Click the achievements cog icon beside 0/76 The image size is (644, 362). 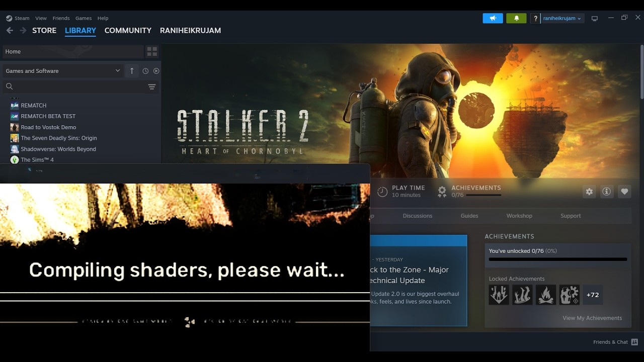pos(442,192)
